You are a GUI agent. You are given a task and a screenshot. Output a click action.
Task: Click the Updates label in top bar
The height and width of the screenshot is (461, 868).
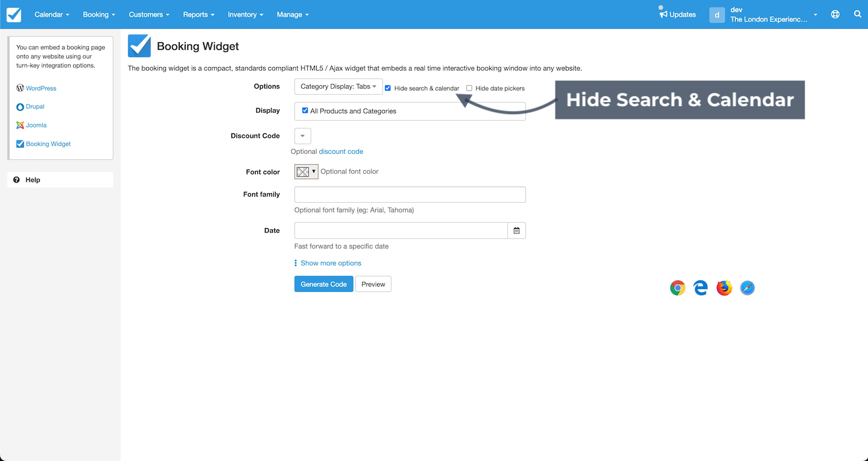pyautogui.click(x=682, y=14)
